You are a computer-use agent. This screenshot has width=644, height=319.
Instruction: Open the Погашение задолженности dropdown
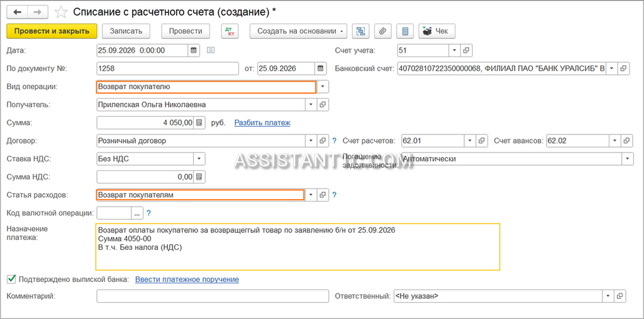pos(628,159)
